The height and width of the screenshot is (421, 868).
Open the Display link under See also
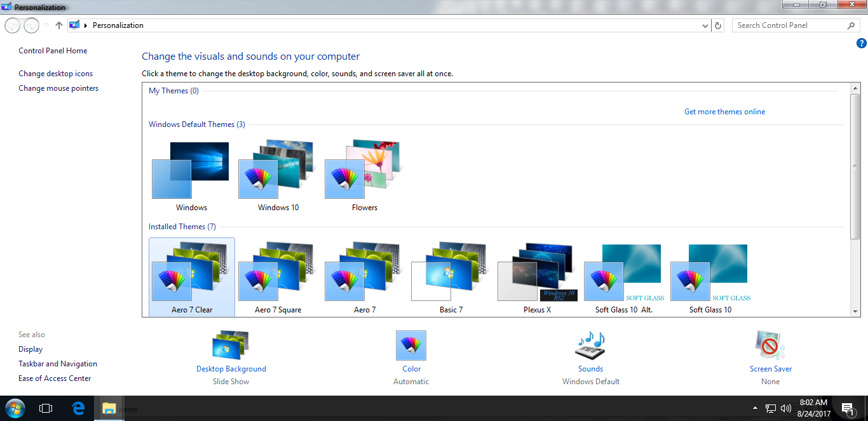31,349
